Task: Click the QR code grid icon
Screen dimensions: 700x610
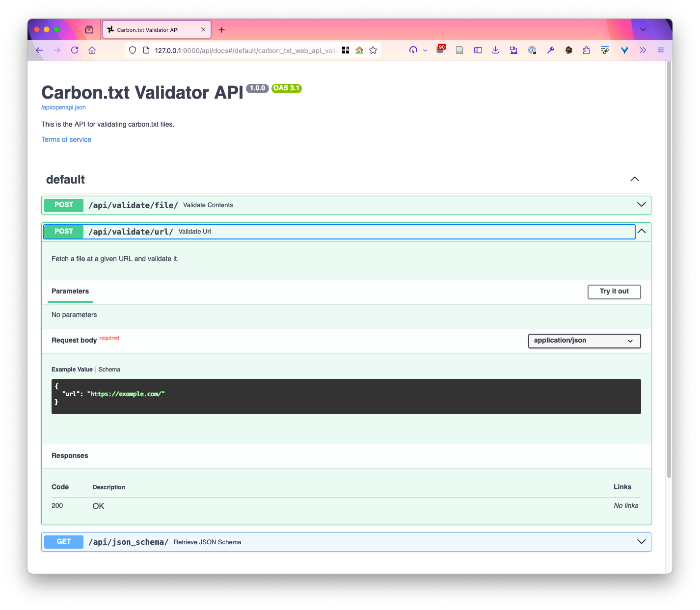Action: pos(346,50)
